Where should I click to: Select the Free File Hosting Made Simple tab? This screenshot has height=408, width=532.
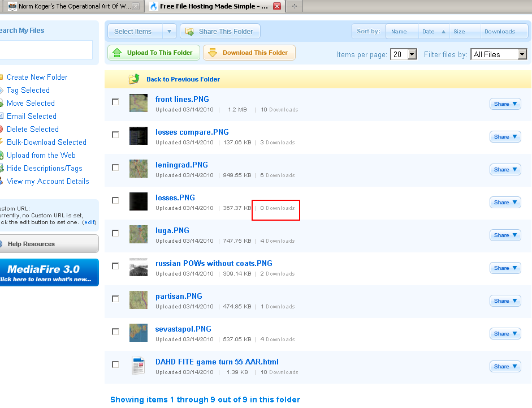pos(214,6)
